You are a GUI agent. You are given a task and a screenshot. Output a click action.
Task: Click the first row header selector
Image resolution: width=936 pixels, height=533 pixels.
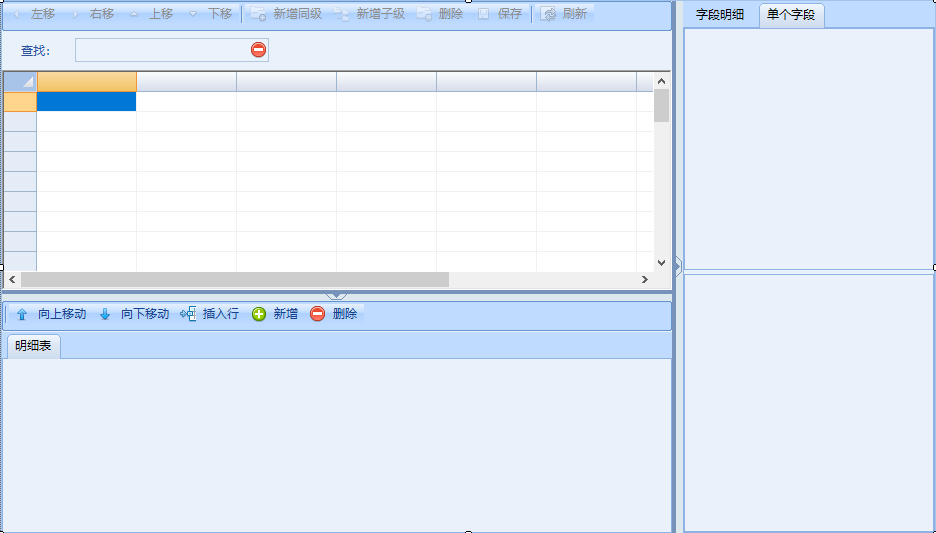tap(20, 101)
